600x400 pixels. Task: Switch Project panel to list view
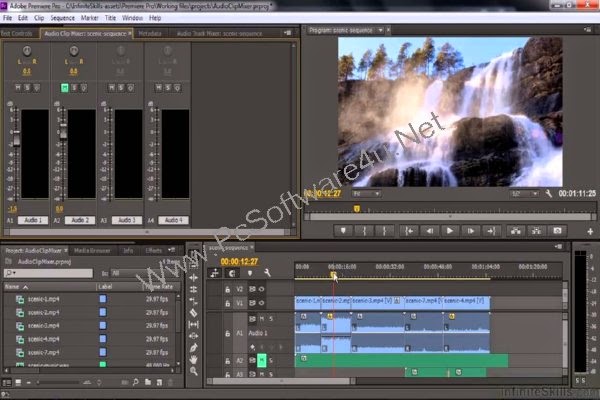click(7, 382)
